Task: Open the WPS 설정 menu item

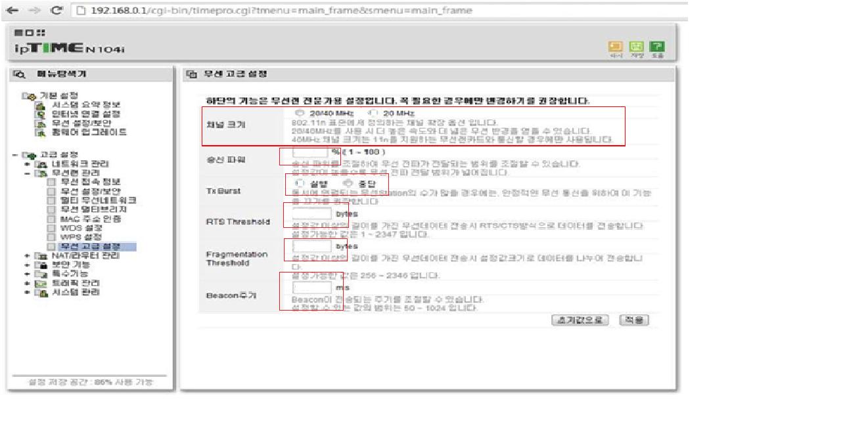Action: (x=81, y=237)
